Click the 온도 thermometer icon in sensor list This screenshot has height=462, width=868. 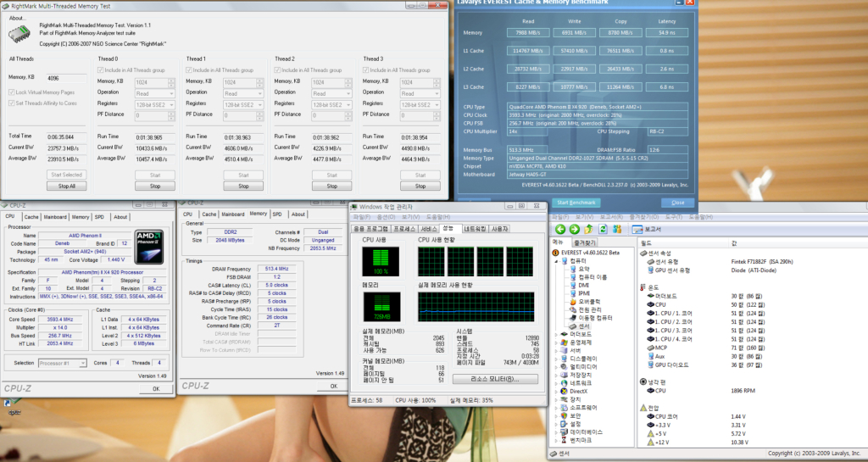pos(643,287)
